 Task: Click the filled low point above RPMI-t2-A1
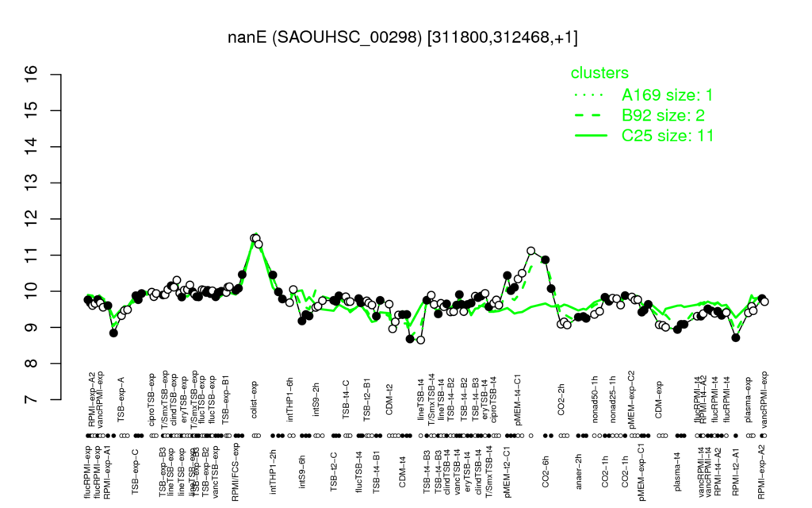[x=736, y=337]
